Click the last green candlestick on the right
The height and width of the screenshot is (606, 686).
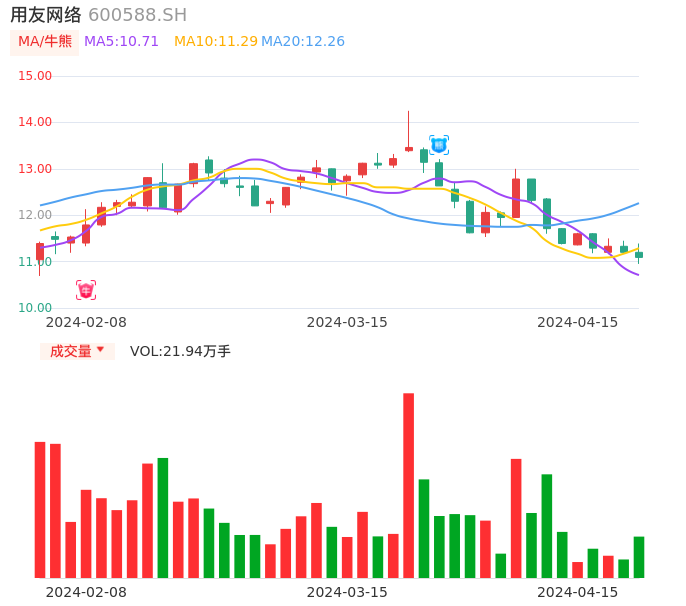[639, 255]
